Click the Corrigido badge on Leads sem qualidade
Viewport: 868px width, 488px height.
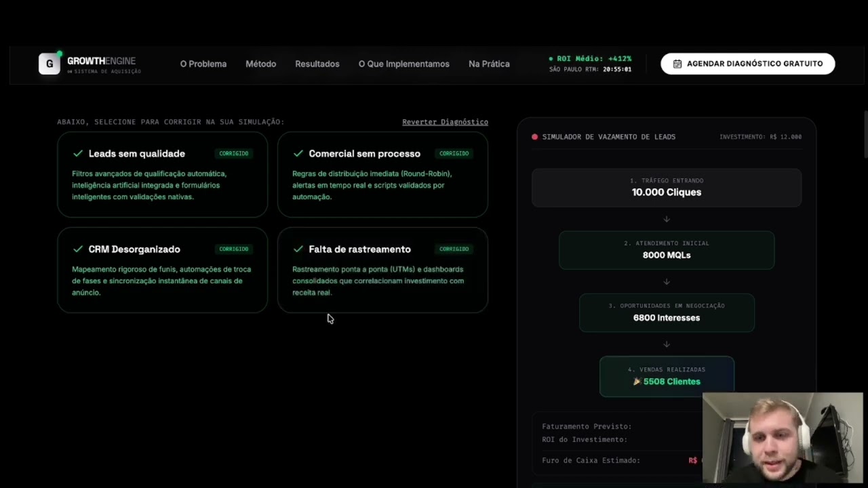point(234,154)
